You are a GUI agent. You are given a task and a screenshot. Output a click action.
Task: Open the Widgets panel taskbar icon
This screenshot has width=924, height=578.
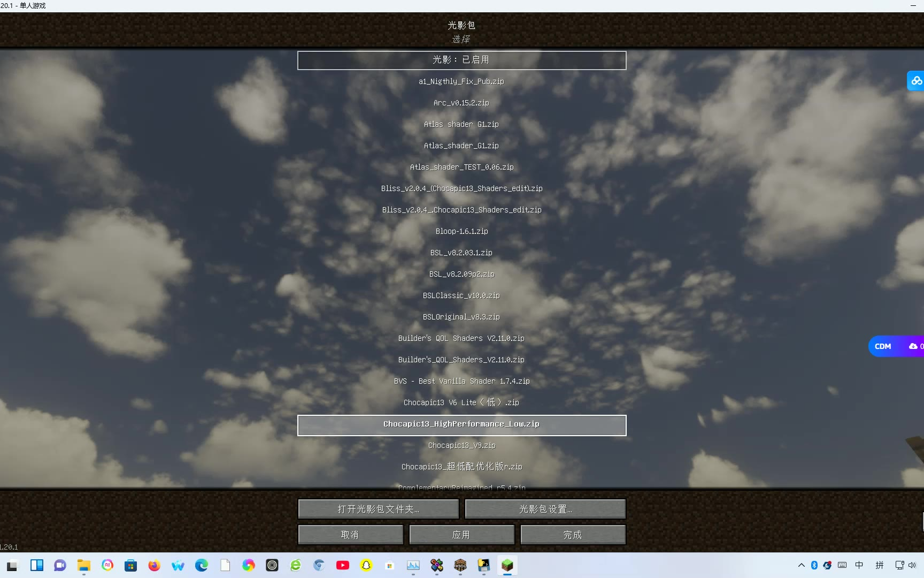tap(37, 565)
